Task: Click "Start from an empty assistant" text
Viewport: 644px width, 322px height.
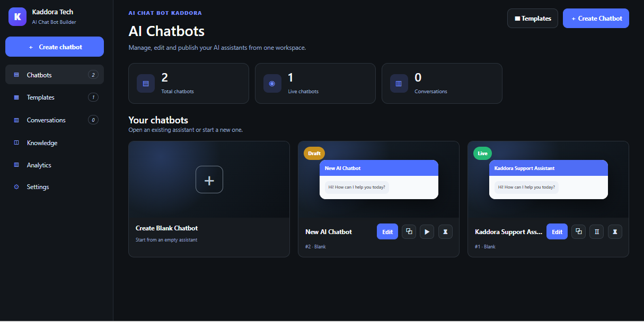Action: [166, 240]
